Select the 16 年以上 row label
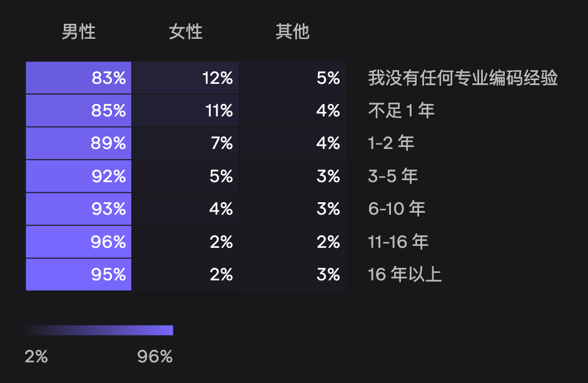Image resolution: width=588 pixels, height=383 pixels. point(405,274)
